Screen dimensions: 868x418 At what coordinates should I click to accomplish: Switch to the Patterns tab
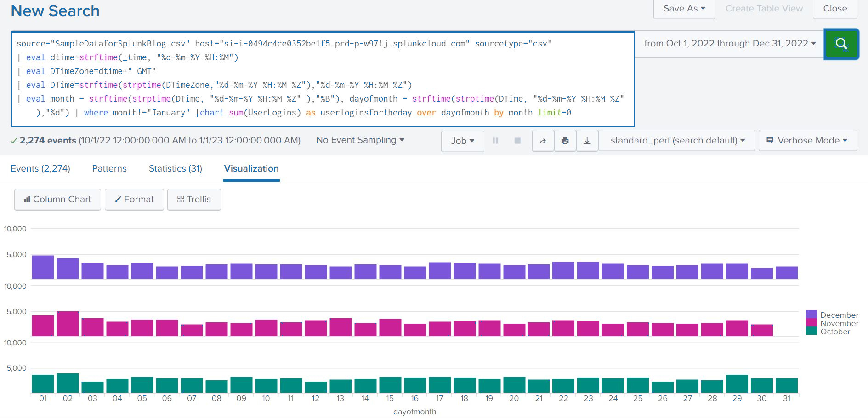(x=109, y=169)
